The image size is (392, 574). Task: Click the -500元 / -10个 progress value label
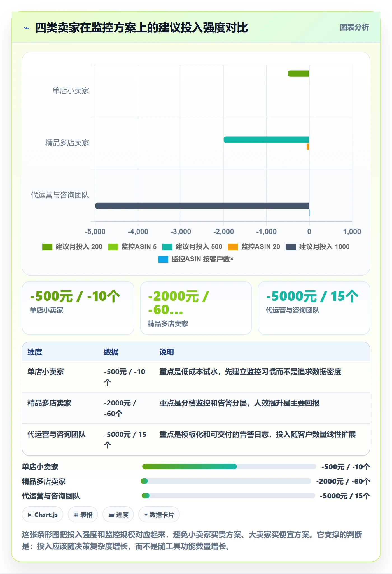click(x=346, y=467)
